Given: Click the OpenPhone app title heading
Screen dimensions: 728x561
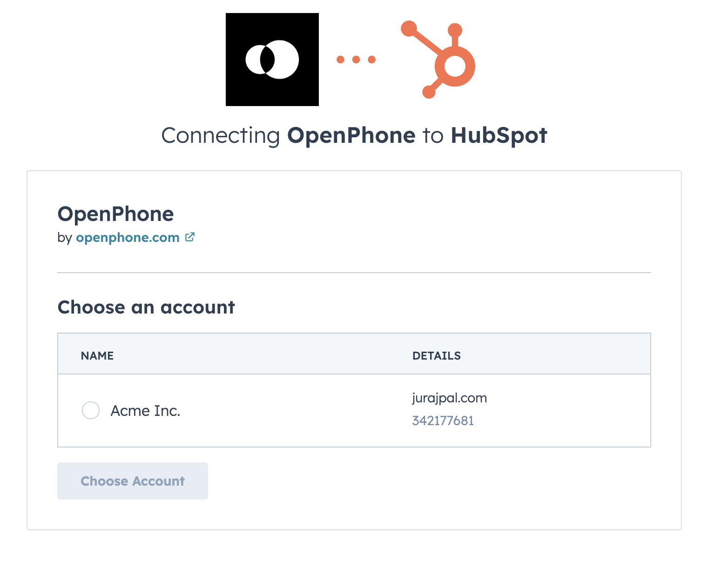Looking at the screenshot, I should pos(115,214).
